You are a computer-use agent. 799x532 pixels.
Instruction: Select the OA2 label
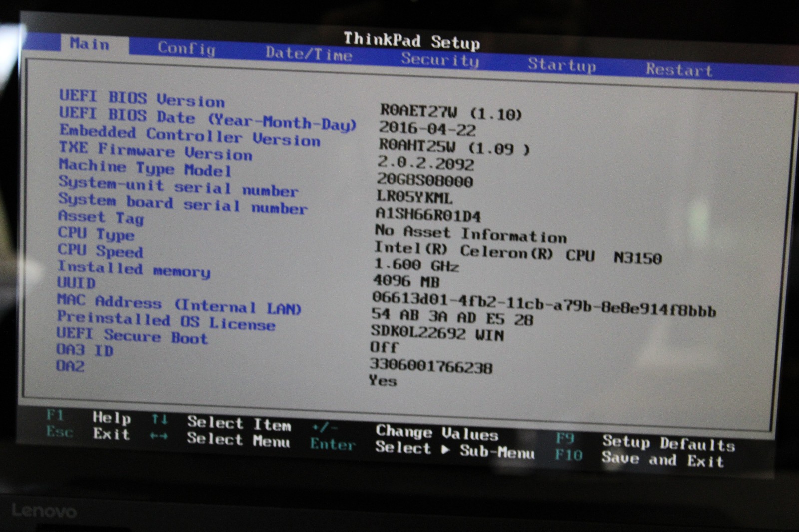point(70,366)
